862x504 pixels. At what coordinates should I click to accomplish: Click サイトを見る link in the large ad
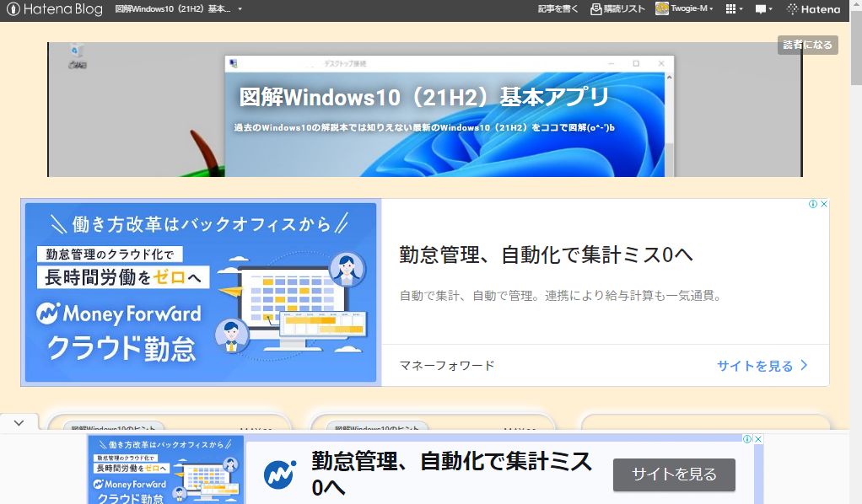click(755, 366)
